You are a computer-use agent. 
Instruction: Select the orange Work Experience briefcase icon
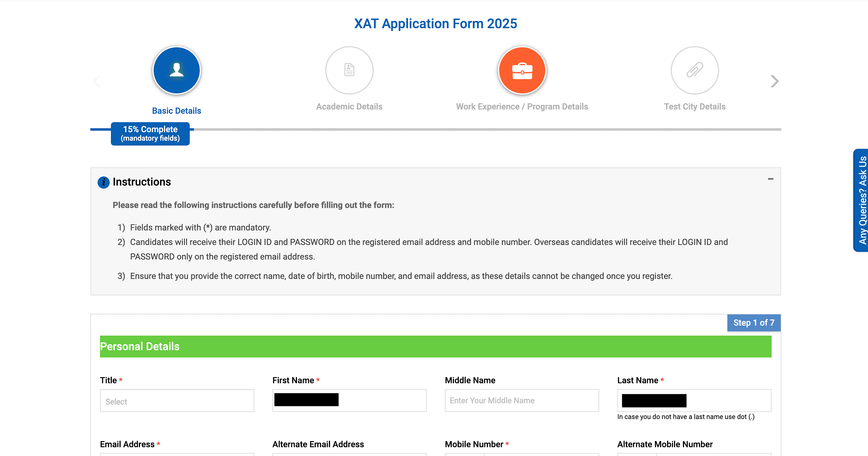[x=522, y=70]
